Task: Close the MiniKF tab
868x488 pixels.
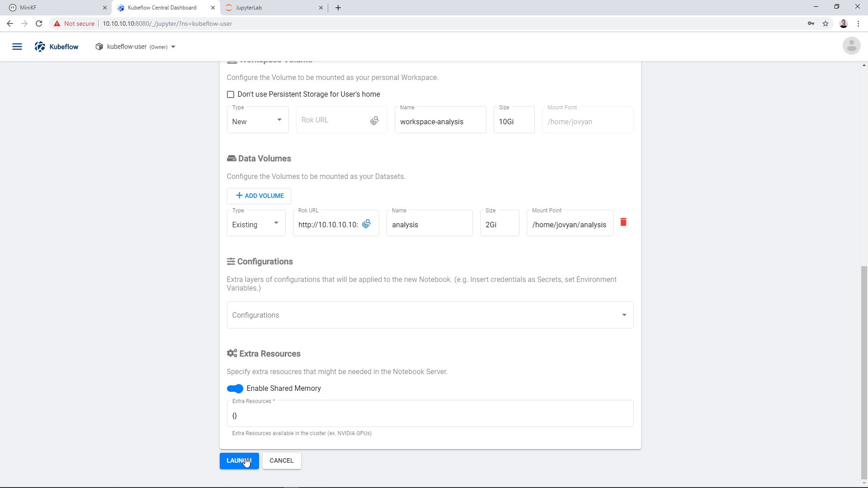Action: tap(104, 8)
